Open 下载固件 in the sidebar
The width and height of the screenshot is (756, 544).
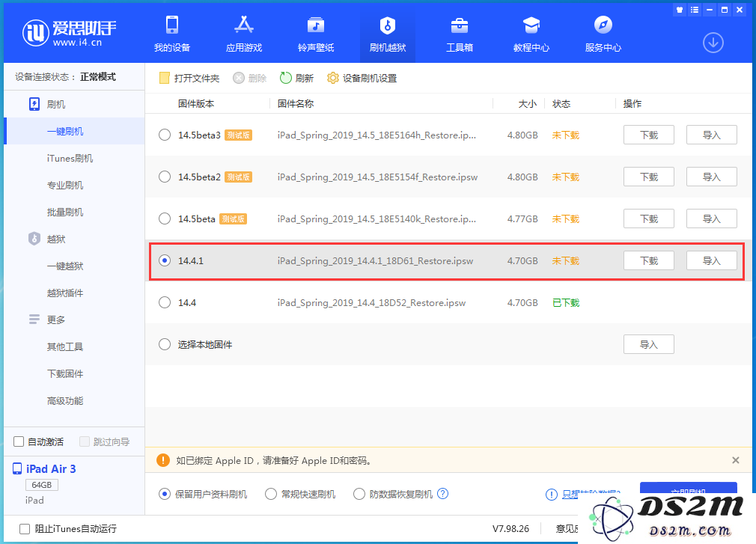[65, 374]
